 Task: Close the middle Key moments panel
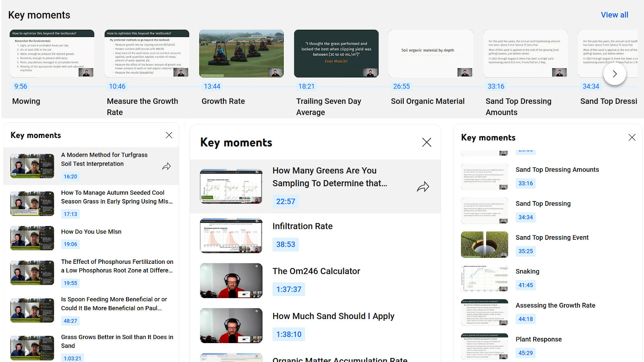tap(427, 142)
